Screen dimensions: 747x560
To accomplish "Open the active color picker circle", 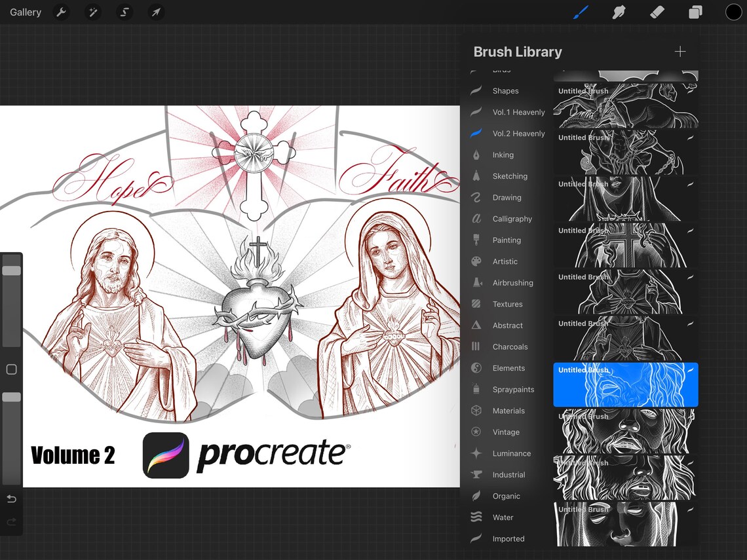I will click(x=733, y=12).
